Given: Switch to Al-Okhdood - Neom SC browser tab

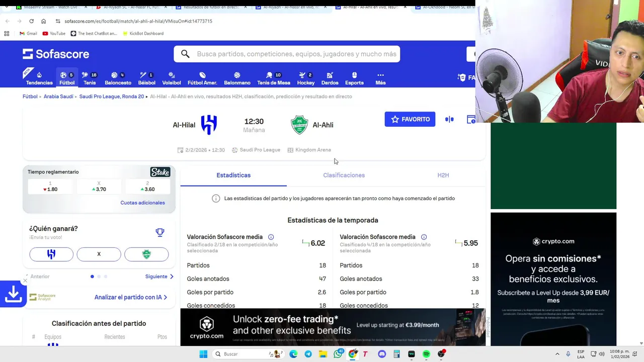Looking at the screenshot, I should (x=445, y=8).
